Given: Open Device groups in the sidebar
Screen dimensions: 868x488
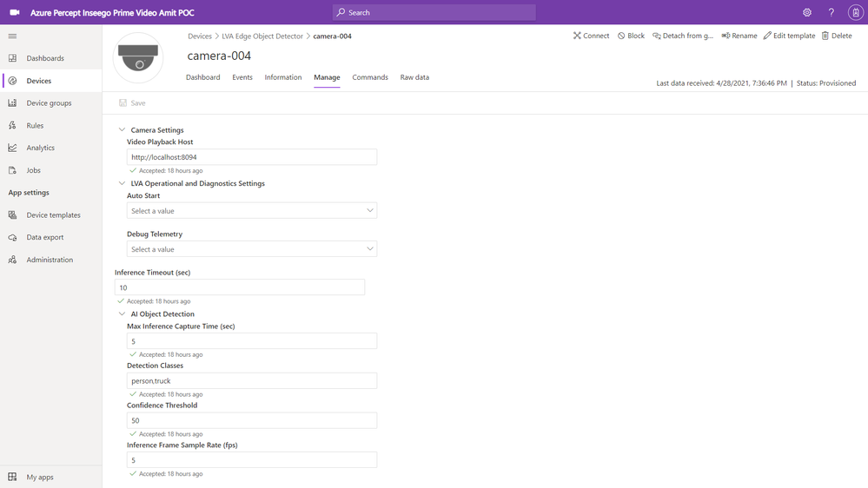Looking at the screenshot, I should click(51, 103).
